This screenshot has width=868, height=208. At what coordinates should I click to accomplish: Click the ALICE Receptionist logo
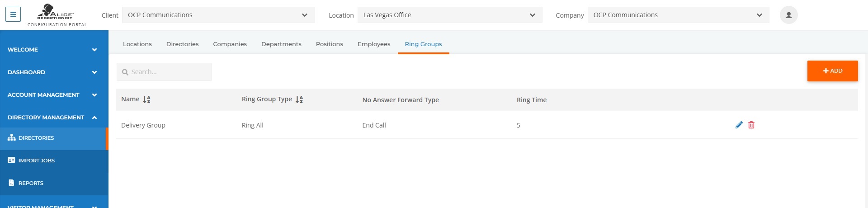pos(57,15)
